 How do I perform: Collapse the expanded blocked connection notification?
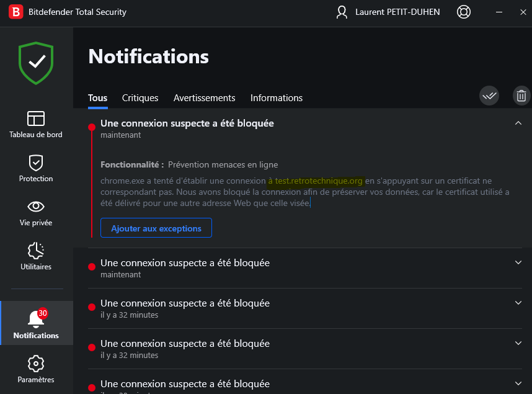coord(518,123)
